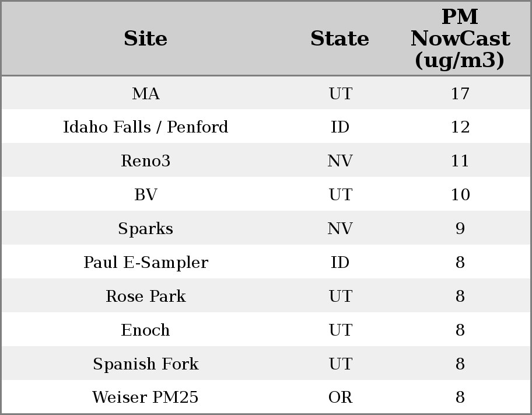This screenshot has width=532, height=415.
Task: Open the Idaho Falls / Penford site
Action: (x=145, y=127)
